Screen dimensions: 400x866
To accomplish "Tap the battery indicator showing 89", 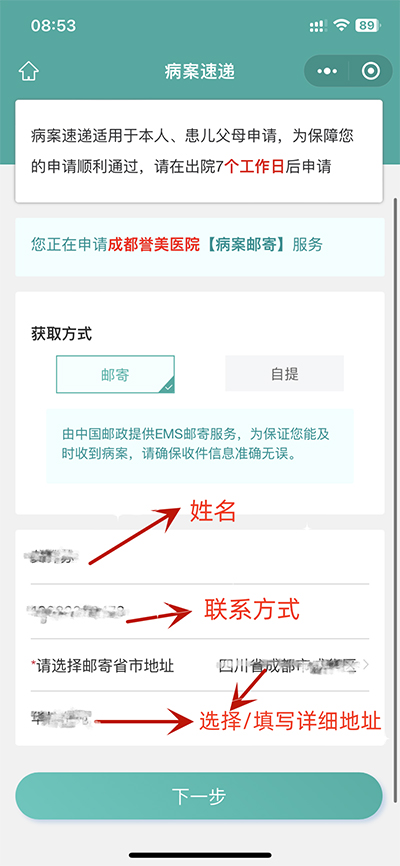I will [366, 25].
